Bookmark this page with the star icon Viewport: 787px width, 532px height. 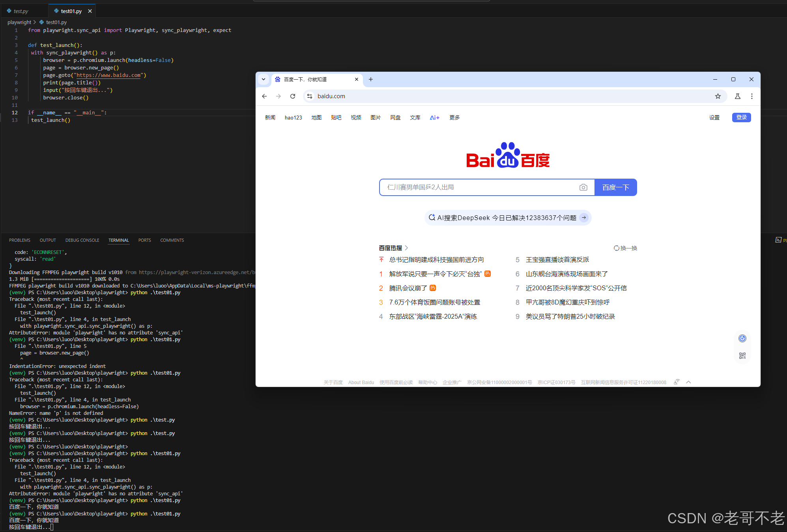click(x=718, y=96)
